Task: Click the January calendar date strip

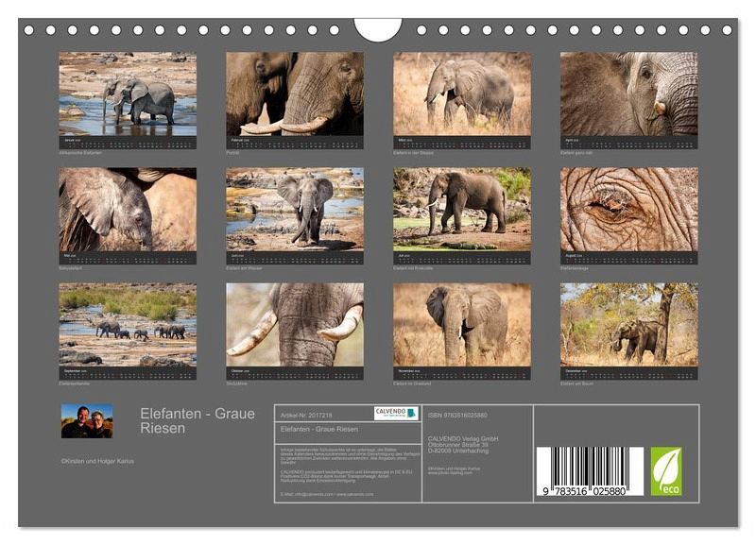Action: point(128,143)
